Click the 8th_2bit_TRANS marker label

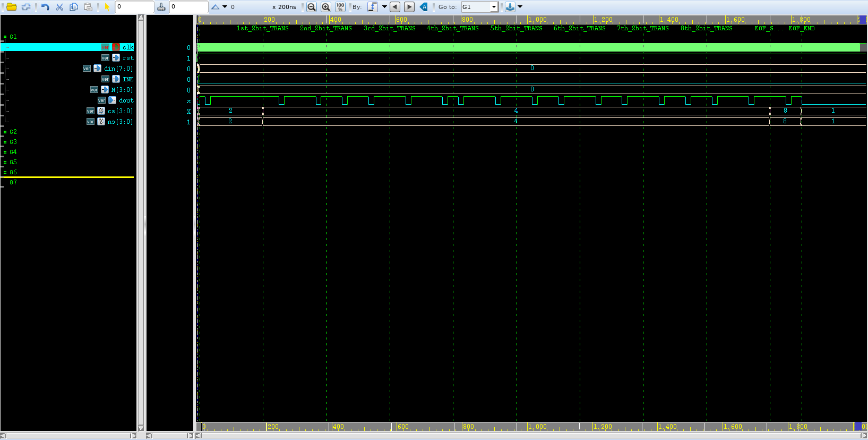pyautogui.click(x=707, y=28)
